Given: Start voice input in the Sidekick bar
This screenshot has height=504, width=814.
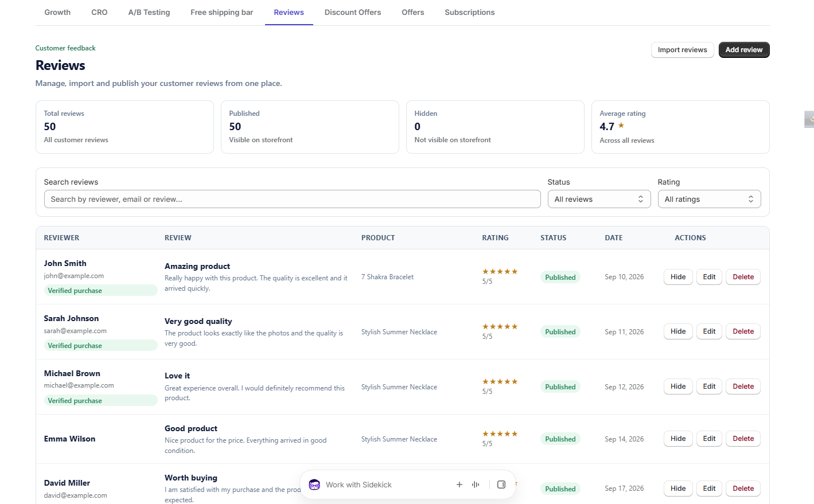Looking at the screenshot, I should 476,485.
